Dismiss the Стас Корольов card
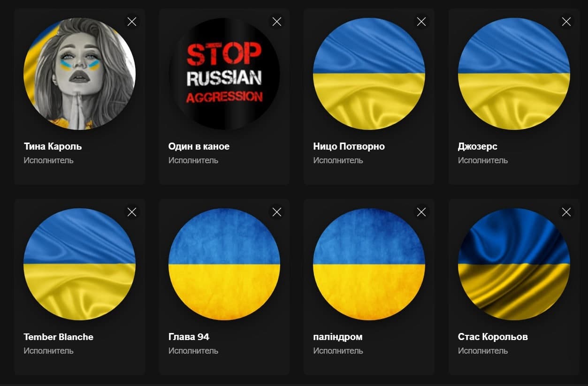This screenshot has height=386, width=588. coord(566,212)
